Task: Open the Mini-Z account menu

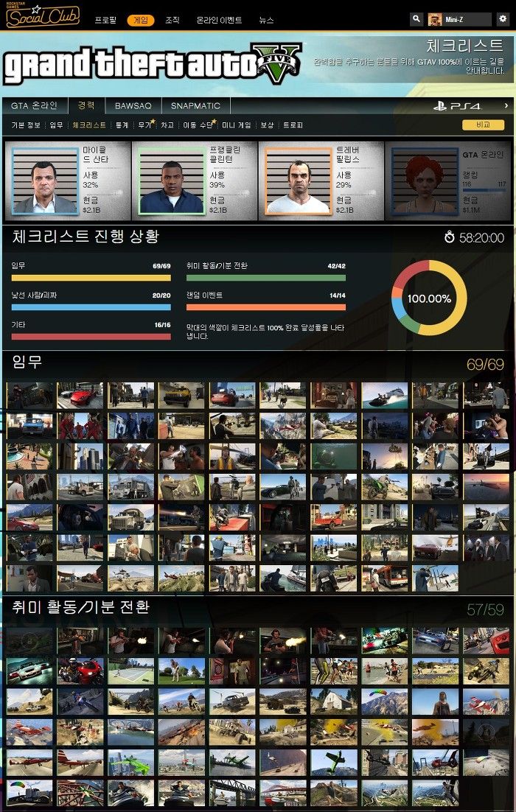Action: [x=459, y=20]
